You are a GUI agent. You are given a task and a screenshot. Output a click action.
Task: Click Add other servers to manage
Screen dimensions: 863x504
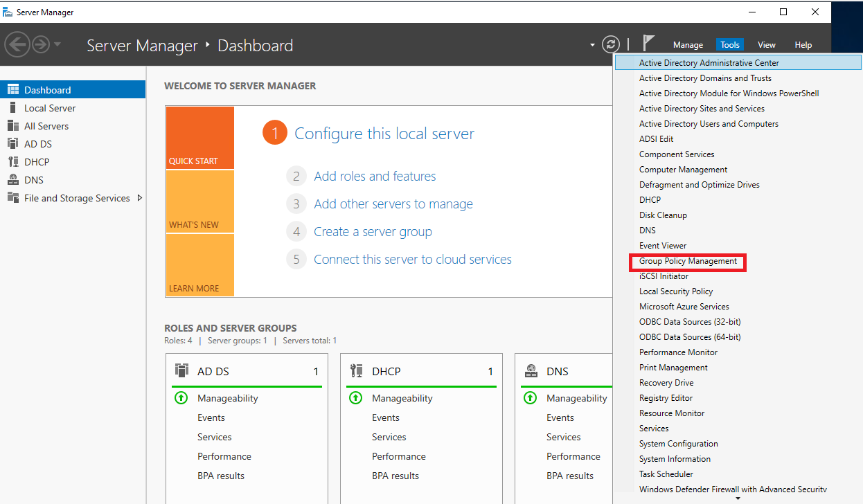tap(393, 204)
